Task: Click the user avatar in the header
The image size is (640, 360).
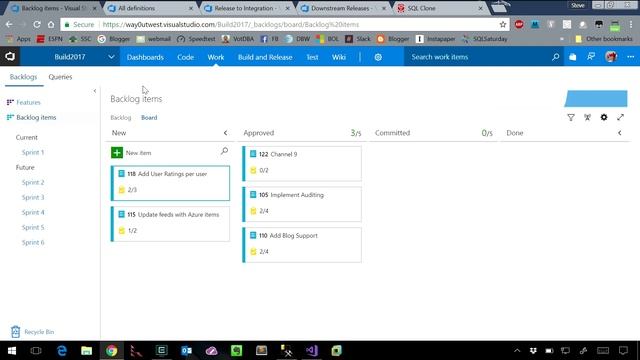Action: (611, 57)
